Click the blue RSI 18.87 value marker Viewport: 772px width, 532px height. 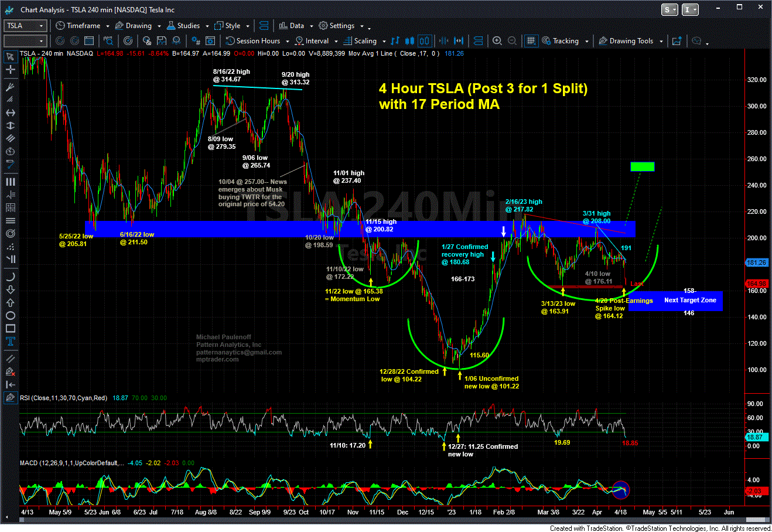point(757,437)
